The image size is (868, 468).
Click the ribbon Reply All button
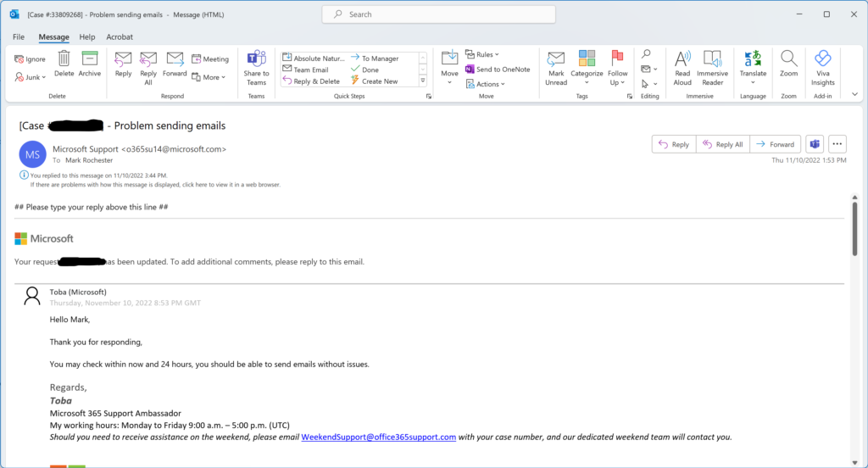click(x=148, y=69)
